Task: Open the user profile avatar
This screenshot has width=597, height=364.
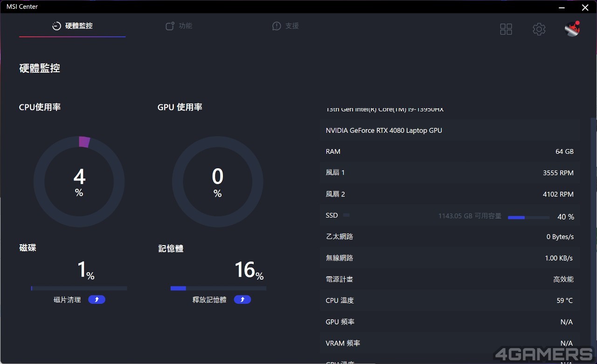Action: 572,29
